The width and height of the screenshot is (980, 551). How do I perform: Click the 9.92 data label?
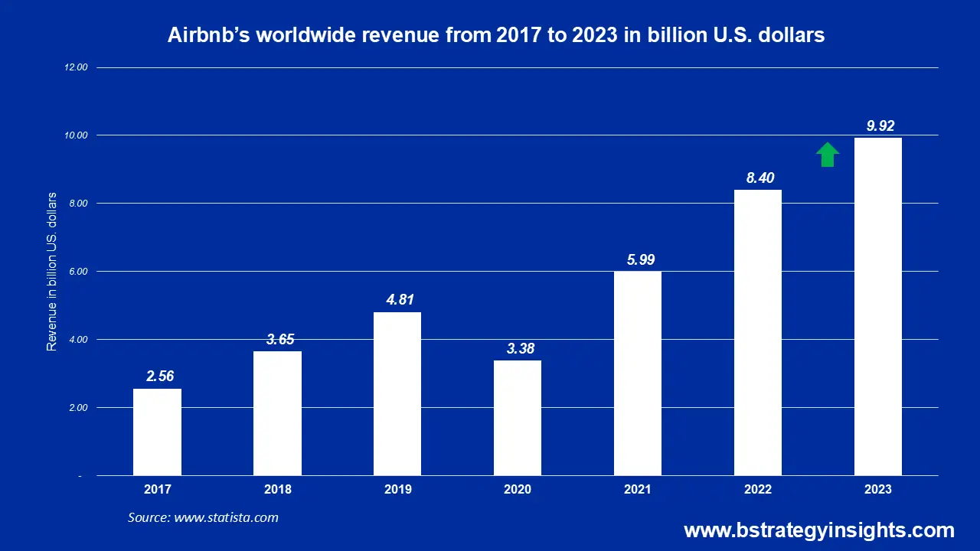pos(877,126)
